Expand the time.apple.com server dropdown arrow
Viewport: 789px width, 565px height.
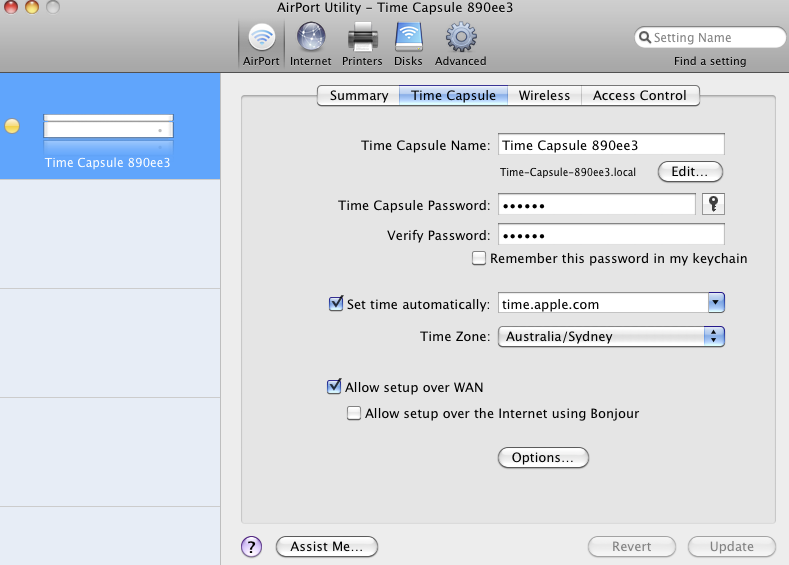click(x=716, y=302)
